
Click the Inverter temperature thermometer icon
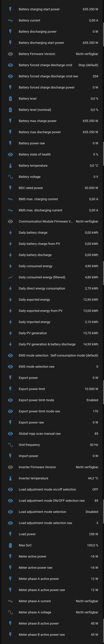point(10,478)
